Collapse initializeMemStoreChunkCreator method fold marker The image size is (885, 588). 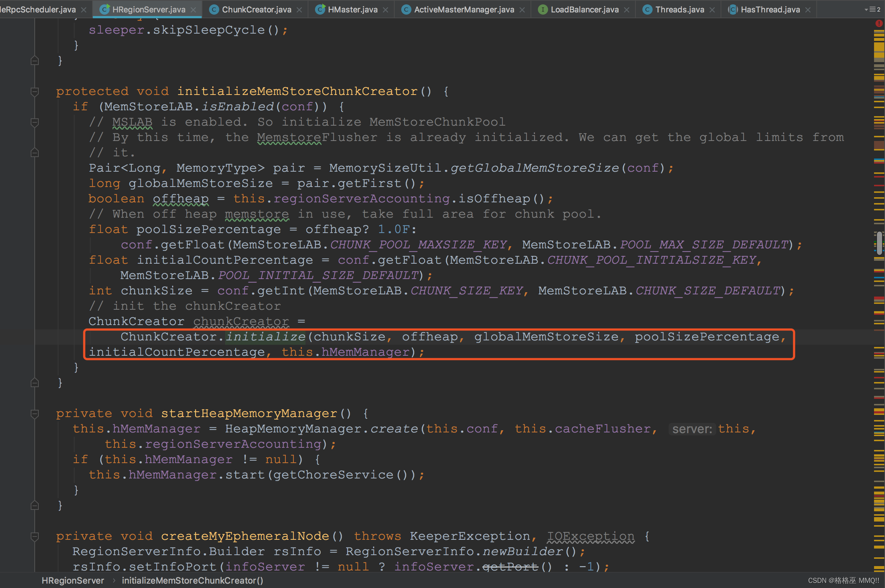tap(34, 92)
